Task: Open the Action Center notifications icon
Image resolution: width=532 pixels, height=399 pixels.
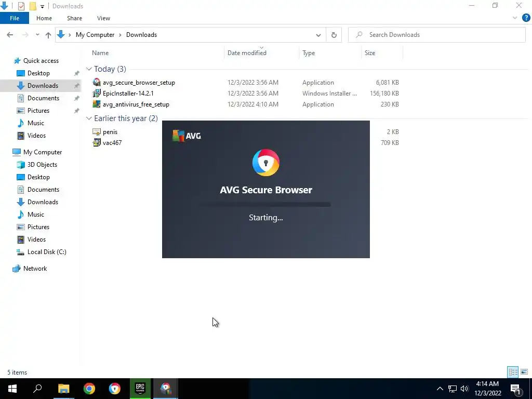Action: tap(515, 389)
